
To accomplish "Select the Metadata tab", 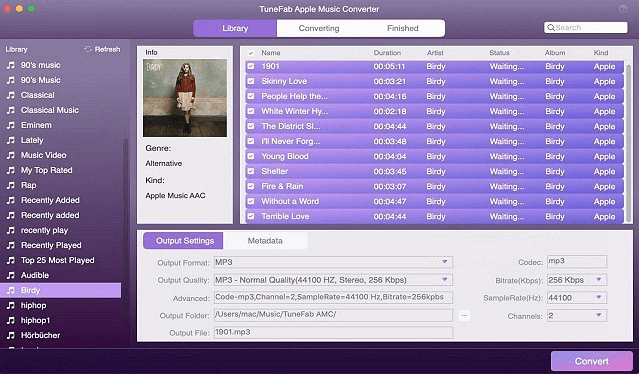I will click(265, 241).
